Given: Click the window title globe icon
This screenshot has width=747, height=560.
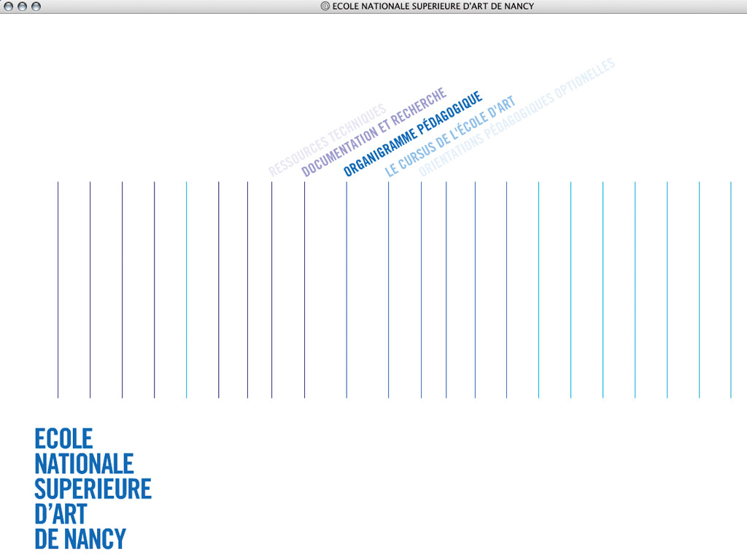Looking at the screenshot, I should 325,6.
